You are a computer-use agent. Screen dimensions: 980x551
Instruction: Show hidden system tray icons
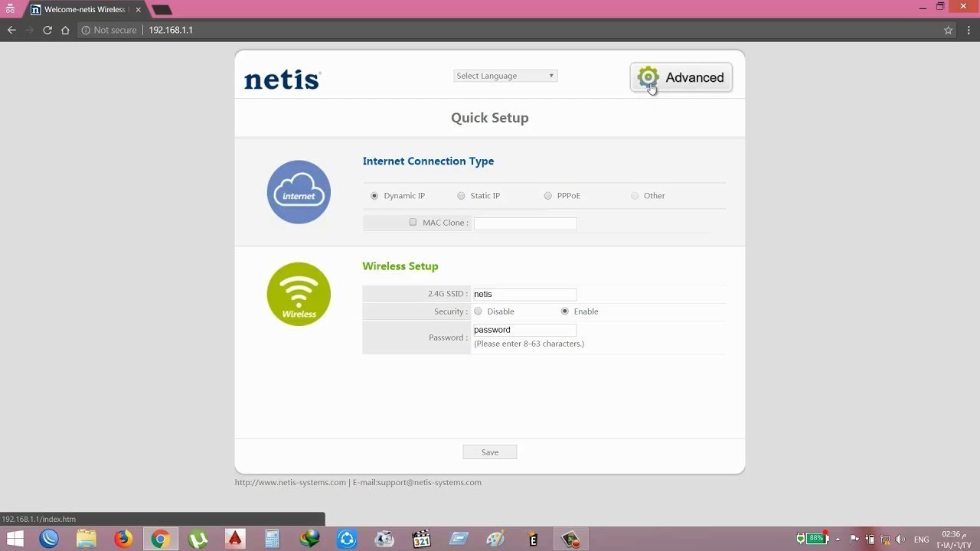(x=838, y=539)
